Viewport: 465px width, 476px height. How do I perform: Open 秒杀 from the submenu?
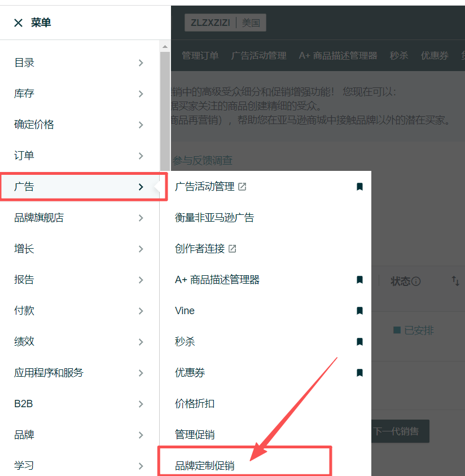click(x=185, y=342)
